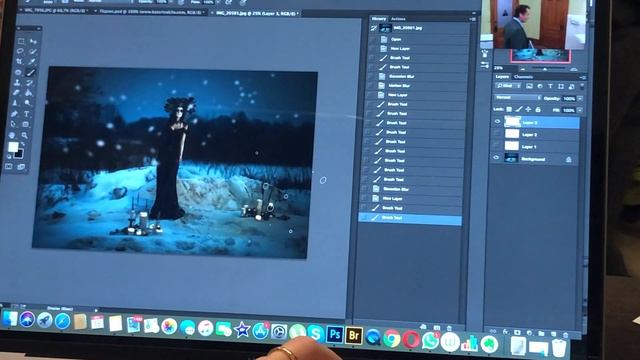This screenshot has height=360, width=640.
Task: Switch to the Channels tab
Action: [x=523, y=77]
